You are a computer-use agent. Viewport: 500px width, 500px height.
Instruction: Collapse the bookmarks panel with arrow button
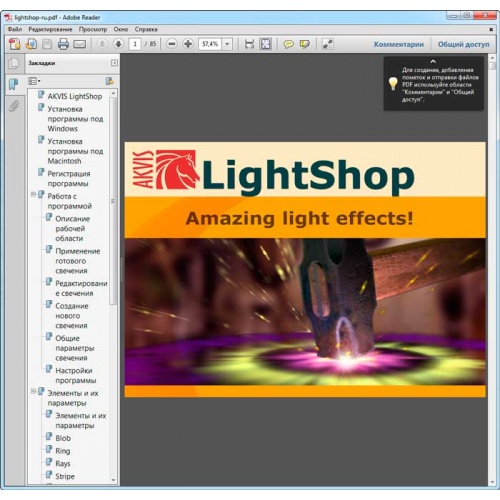[114, 63]
